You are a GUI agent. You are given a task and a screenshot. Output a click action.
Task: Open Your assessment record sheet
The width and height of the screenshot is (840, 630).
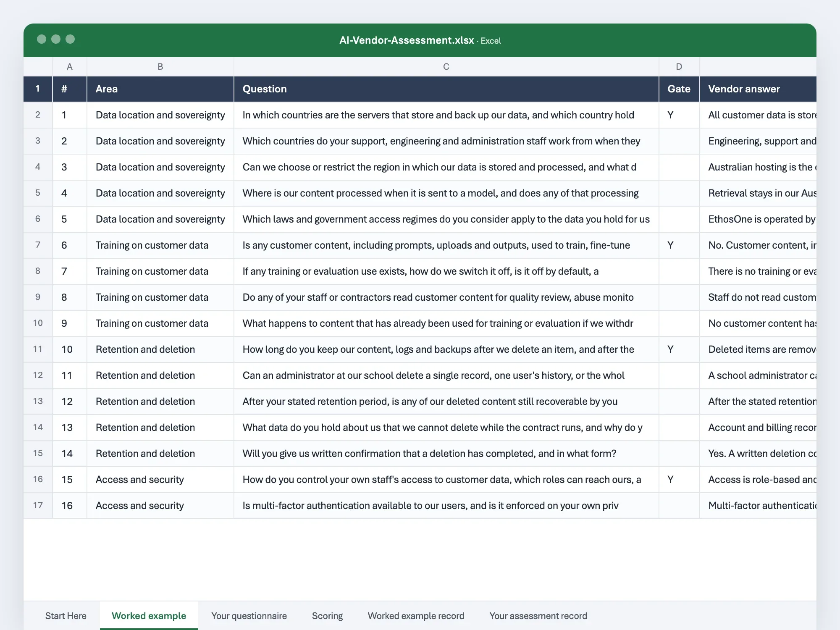(x=538, y=616)
